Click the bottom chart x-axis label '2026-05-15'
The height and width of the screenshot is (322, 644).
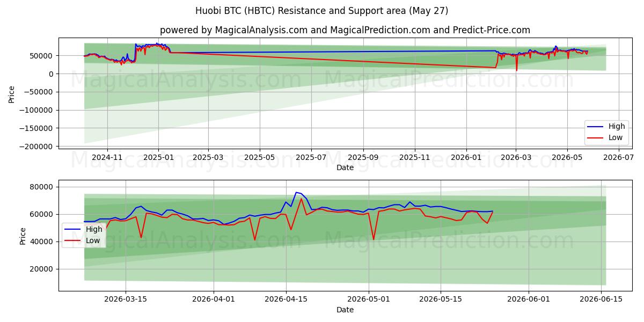(x=441, y=299)
